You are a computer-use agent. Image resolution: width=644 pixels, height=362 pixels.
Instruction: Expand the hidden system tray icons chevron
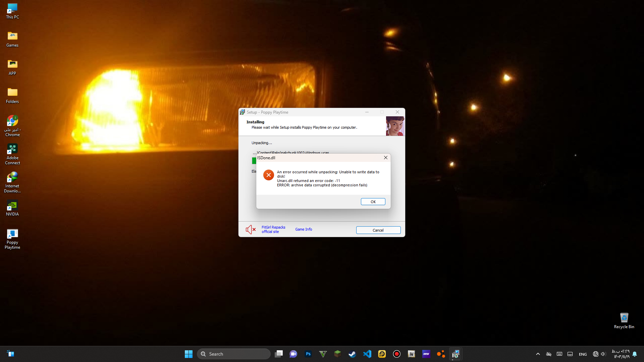point(538,354)
